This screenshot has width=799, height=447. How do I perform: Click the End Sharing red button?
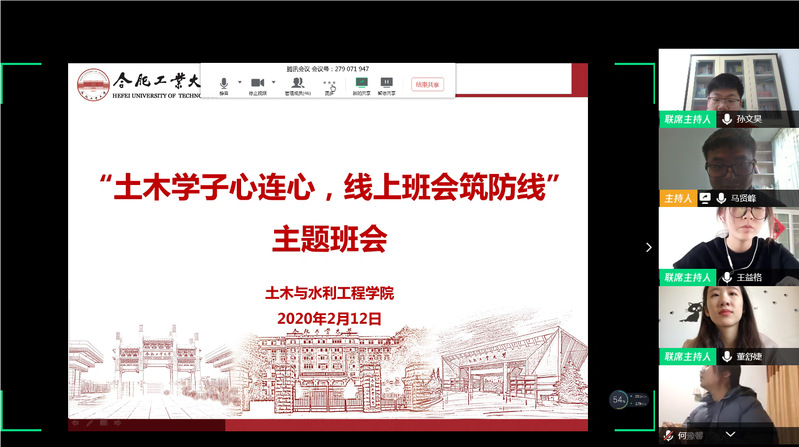(427, 85)
